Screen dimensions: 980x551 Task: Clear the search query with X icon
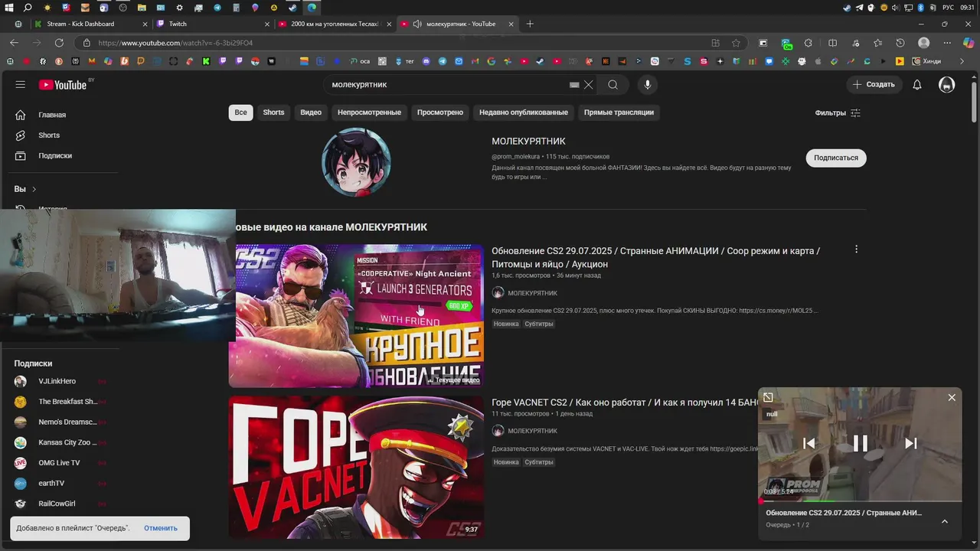coord(588,85)
